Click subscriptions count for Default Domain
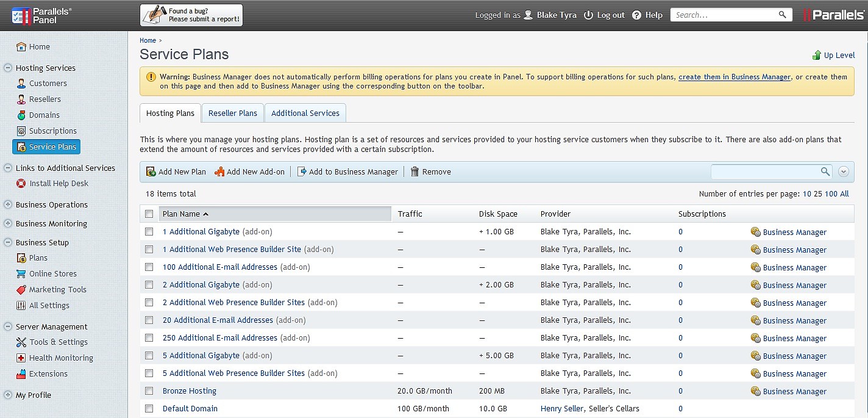This screenshot has height=418, width=868. click(680, 408)
